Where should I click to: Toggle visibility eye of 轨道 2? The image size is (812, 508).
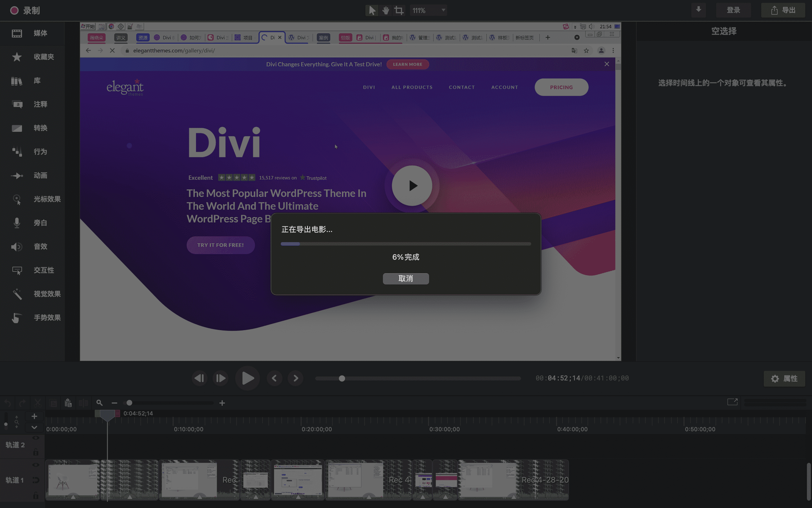click(36, 438)
